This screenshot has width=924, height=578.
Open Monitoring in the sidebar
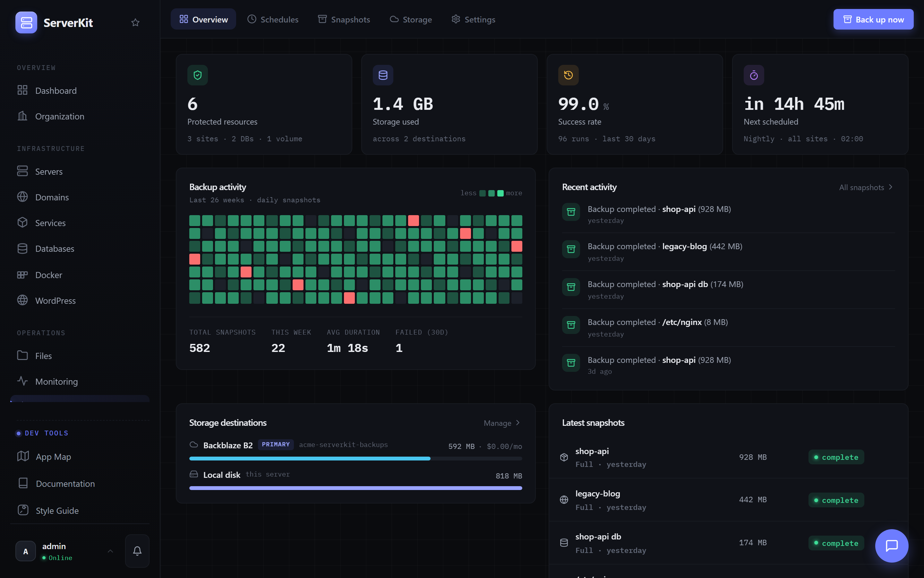click(x=80, y=381)
